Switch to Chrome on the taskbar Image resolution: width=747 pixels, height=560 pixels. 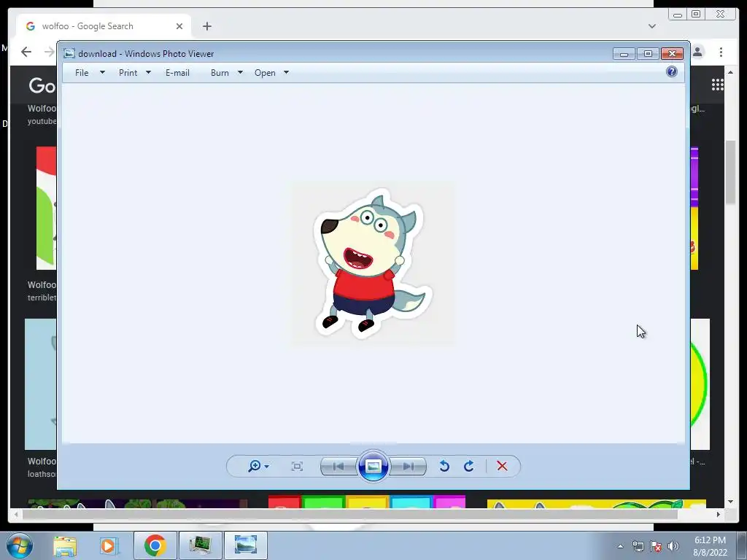[x=155, y=545]
